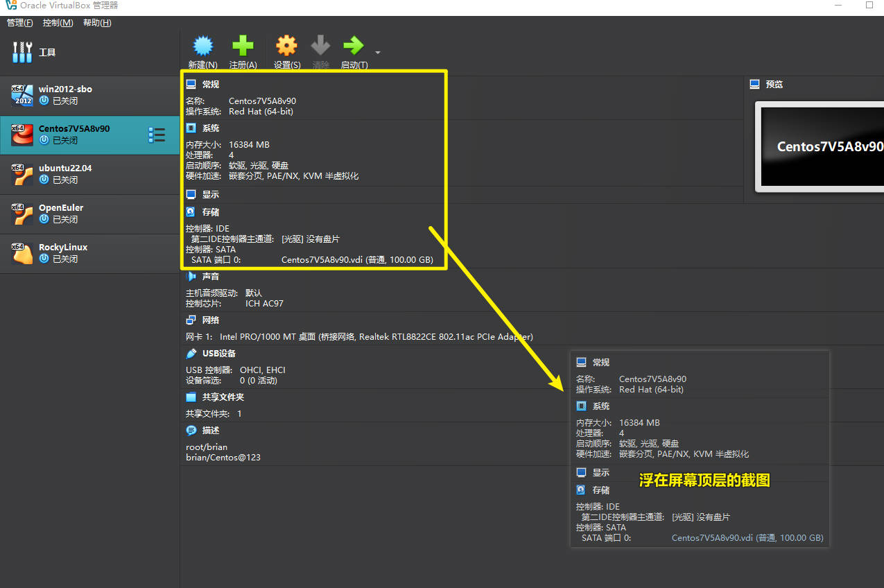Select the win2012-sbo Windows 2012 icon
Screen dimensions: 884x588
pyautogui.click(x=22, y=95)
